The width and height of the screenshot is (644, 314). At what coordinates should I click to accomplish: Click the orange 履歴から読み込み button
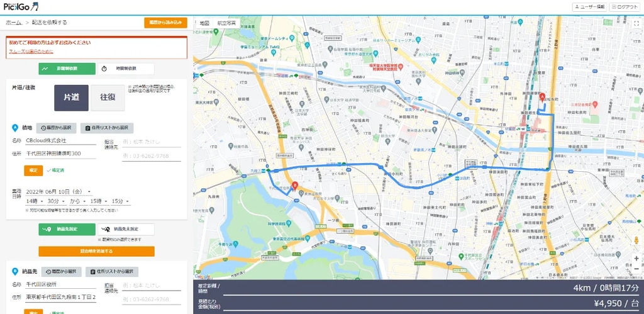tap(165, 23)
